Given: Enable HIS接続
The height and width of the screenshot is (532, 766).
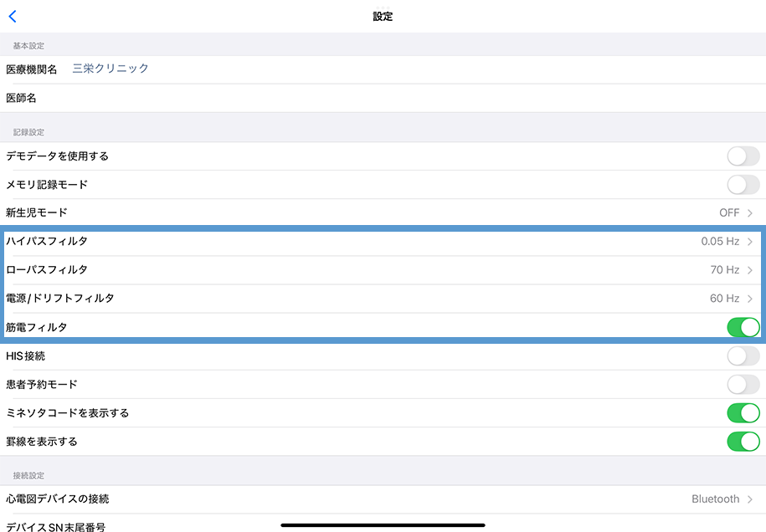Looking at the screenshot, I should (742, 356).
